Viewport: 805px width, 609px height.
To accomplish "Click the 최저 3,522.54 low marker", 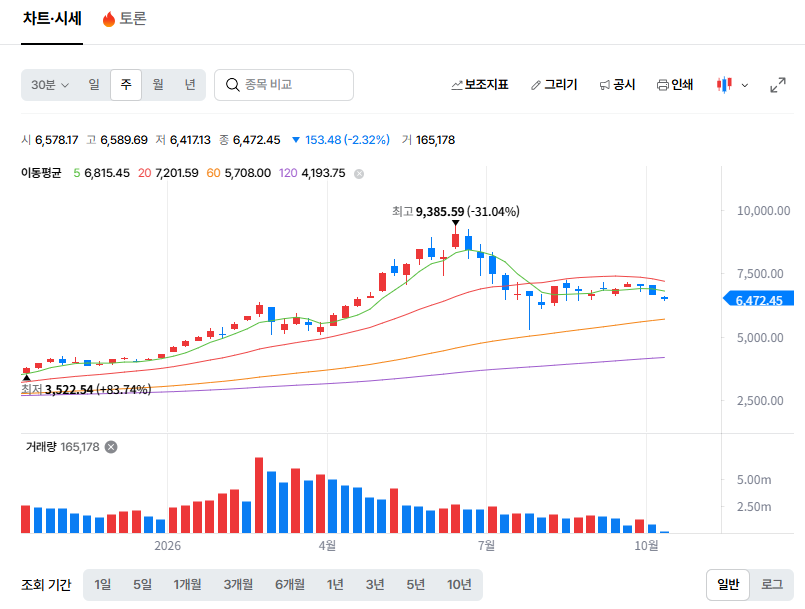I will pos(86,390).
